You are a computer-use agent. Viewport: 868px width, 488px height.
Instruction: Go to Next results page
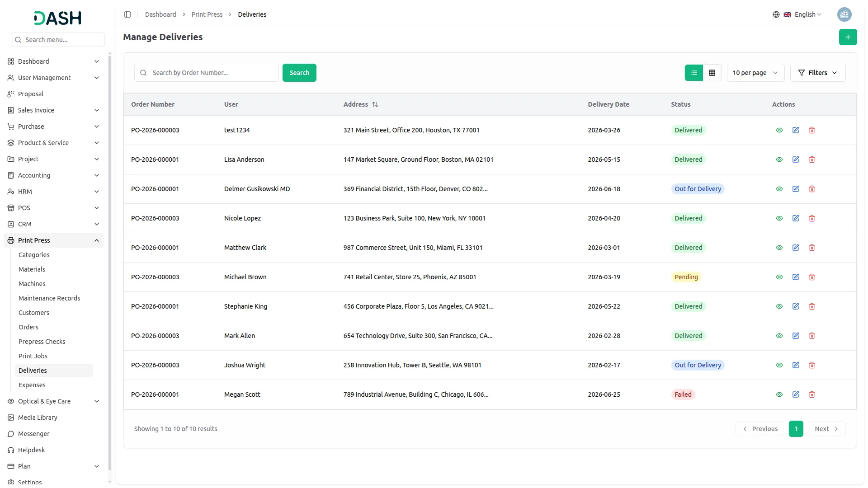tap(826, 429)
